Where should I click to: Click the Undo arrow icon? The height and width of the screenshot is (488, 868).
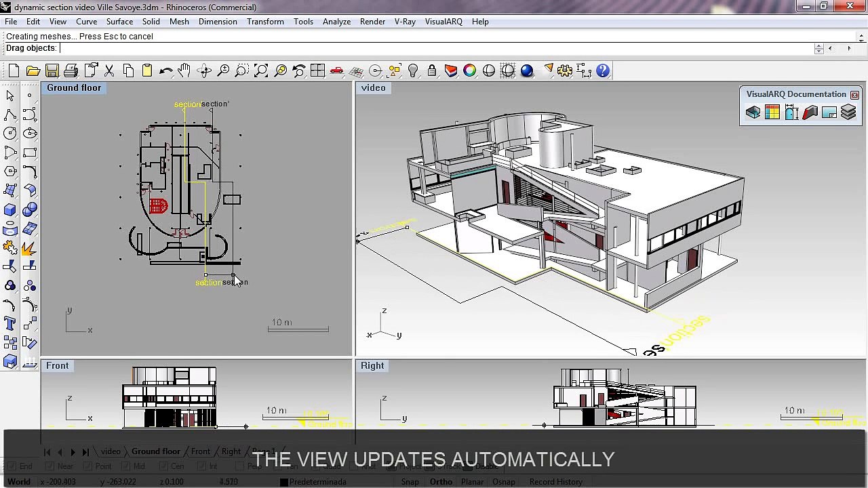click(165, 70)
